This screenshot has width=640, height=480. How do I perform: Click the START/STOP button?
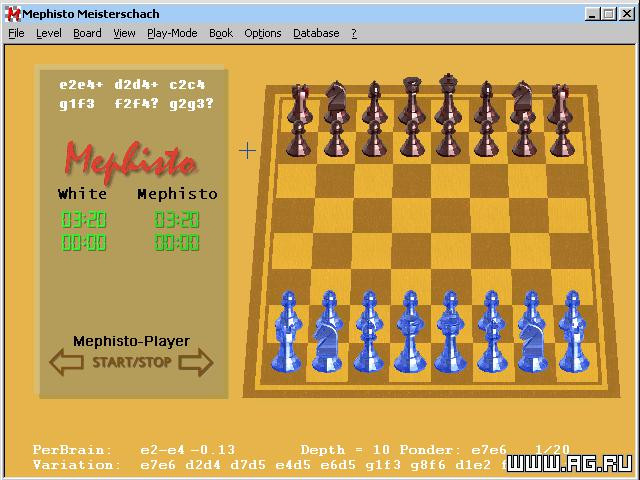pos(131,362)
